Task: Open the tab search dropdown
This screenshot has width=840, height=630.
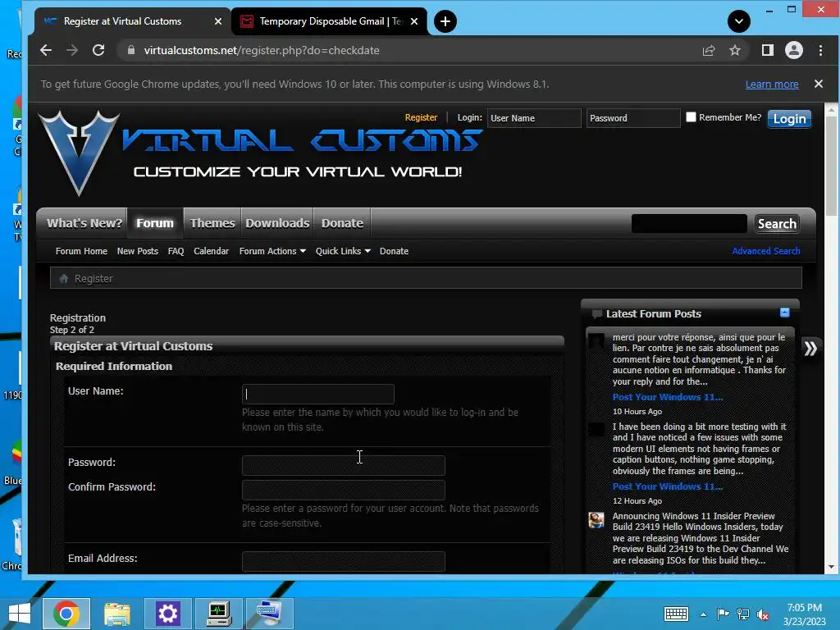Action: [x=739, y=21]
